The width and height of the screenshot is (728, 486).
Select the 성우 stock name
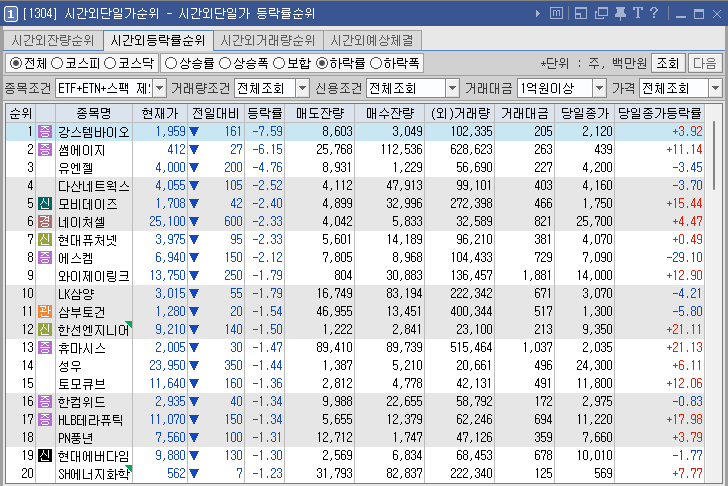(x=70, y=366)
